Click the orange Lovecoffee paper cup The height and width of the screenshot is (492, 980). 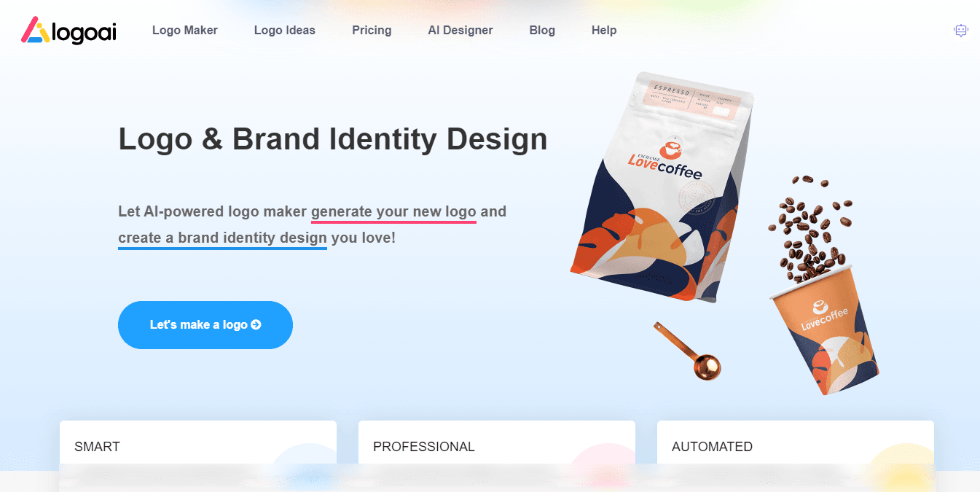click(825, 329)
